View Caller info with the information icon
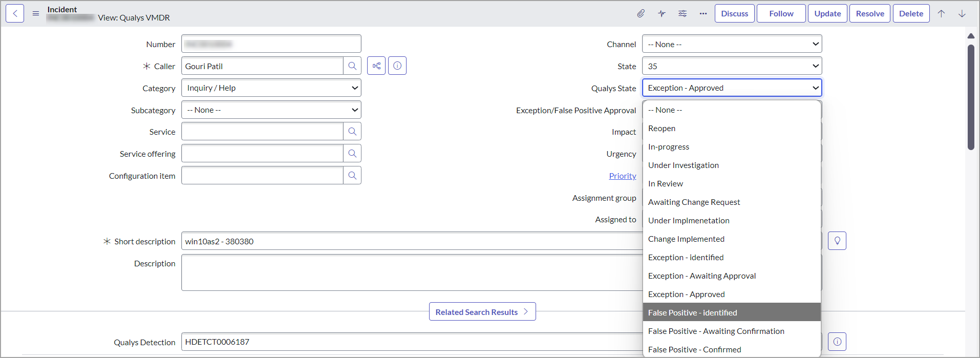The width and height of the screenshot is (980, 358). 397,66
